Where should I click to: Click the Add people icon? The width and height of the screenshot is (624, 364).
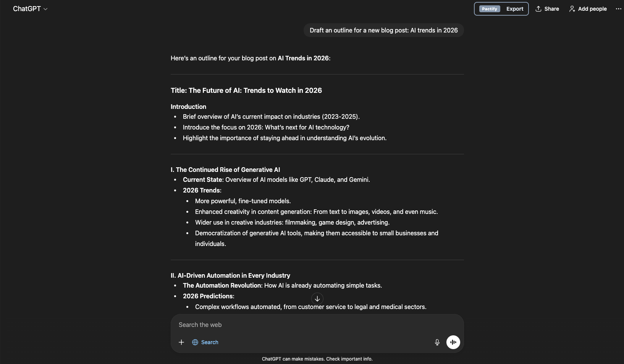(572, 9)
